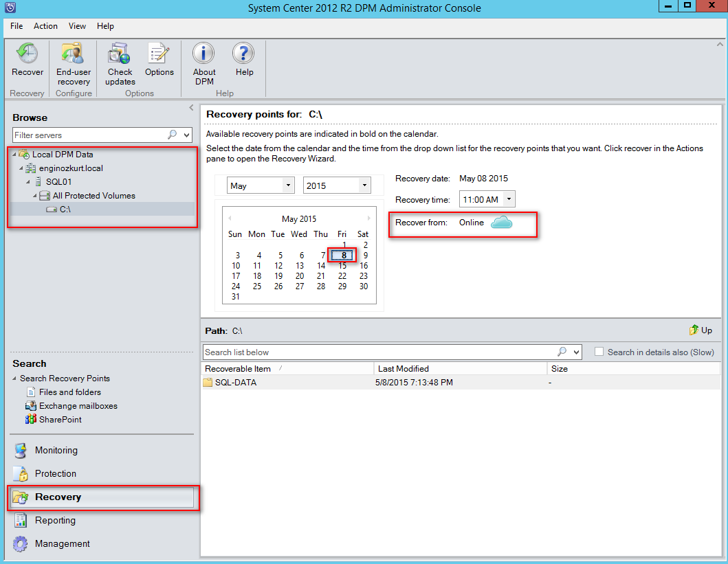Screen dimensions: 728x564
Task: Open End-user recovery configuration
Action: click(73, 55)
